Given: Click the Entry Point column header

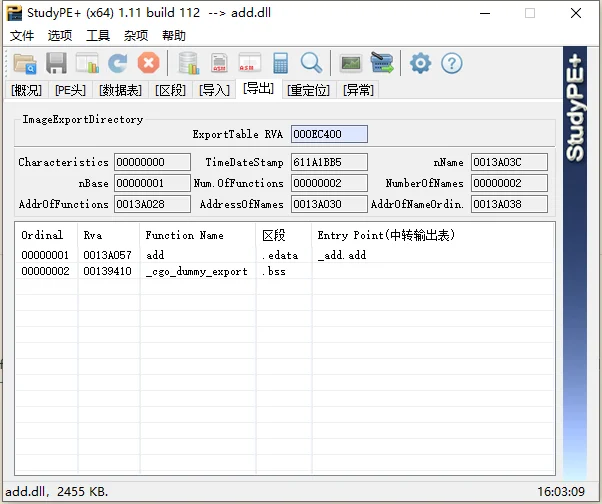Looking at the screenshot, I should click(433, 235).
